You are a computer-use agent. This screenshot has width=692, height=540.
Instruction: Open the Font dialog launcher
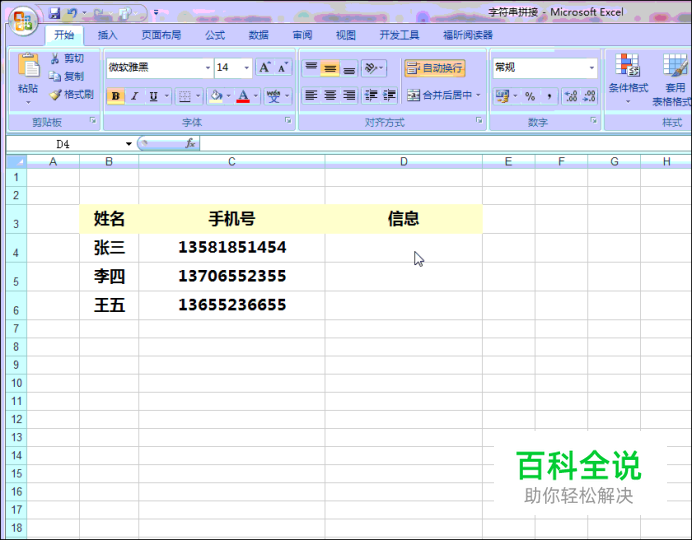click(x=288, y=120)
